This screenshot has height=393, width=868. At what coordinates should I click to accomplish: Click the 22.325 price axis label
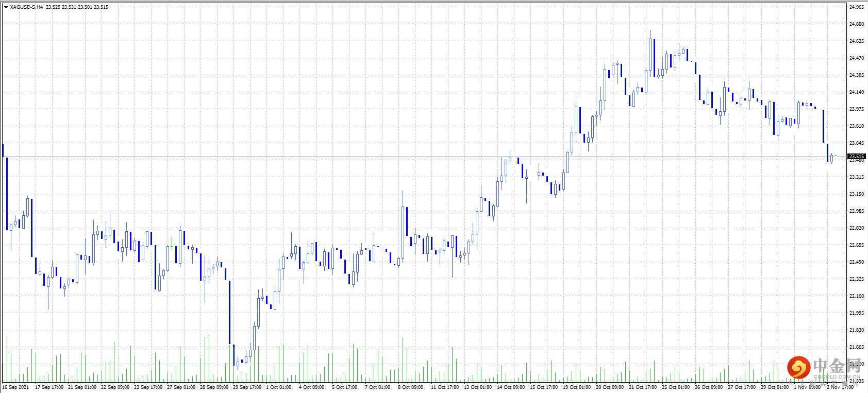click(856, 279)
